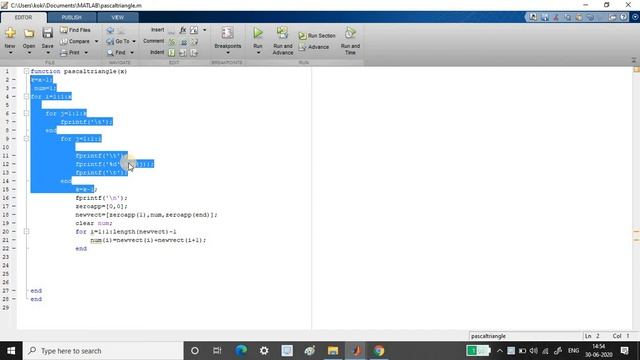Click line 18 newvect code text

point(146,215)
